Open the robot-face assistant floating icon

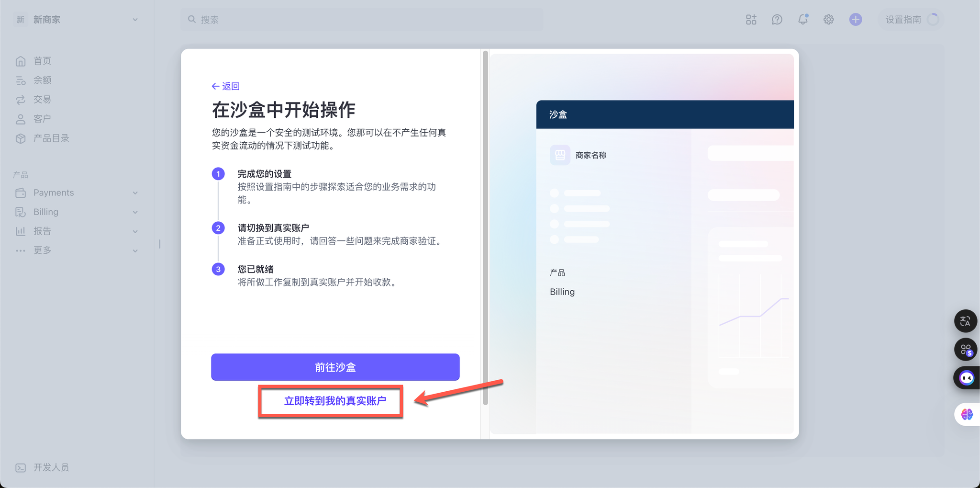[966, 378]
